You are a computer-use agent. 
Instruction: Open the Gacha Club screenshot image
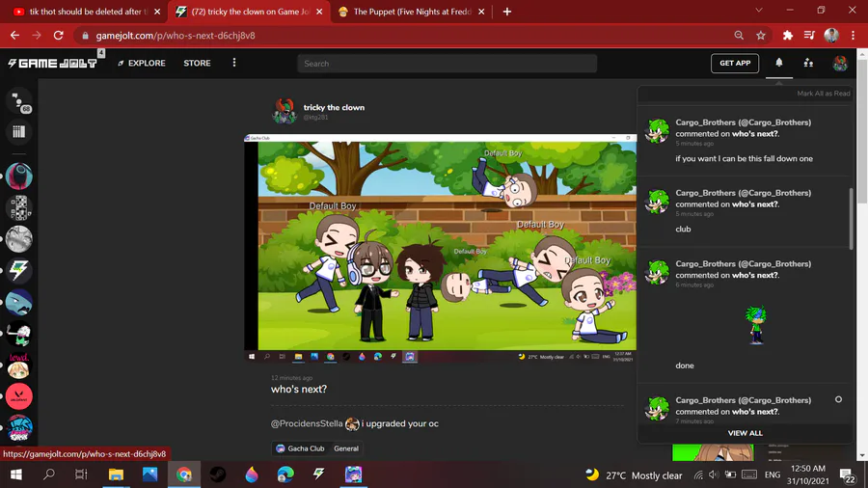tap(441, 249)
